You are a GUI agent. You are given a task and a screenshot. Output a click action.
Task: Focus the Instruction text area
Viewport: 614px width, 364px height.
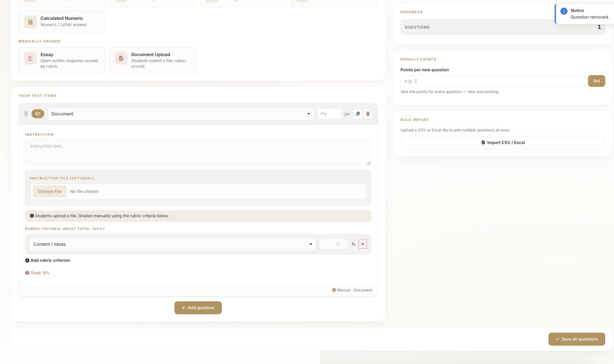[198, 152]
